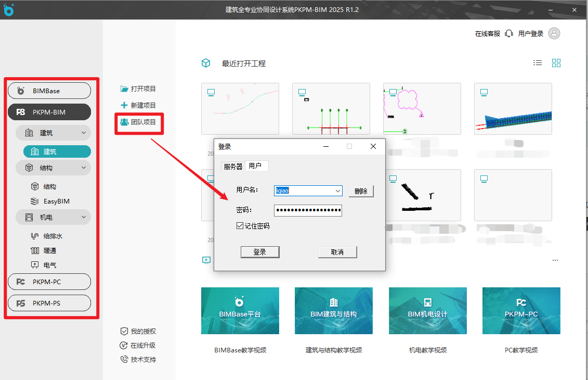Toggle 记住密码 checkbox
588x380 pixels.
pyautogui.click(x=240, y=226)
